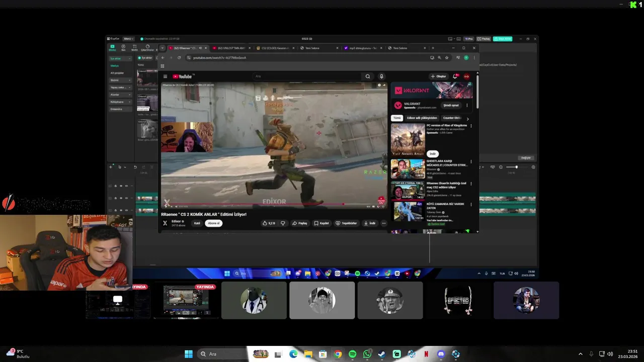Screen dimensions: 644x362
Task: Click Şimdi oynat on Valorant ad
Action: 451,106
